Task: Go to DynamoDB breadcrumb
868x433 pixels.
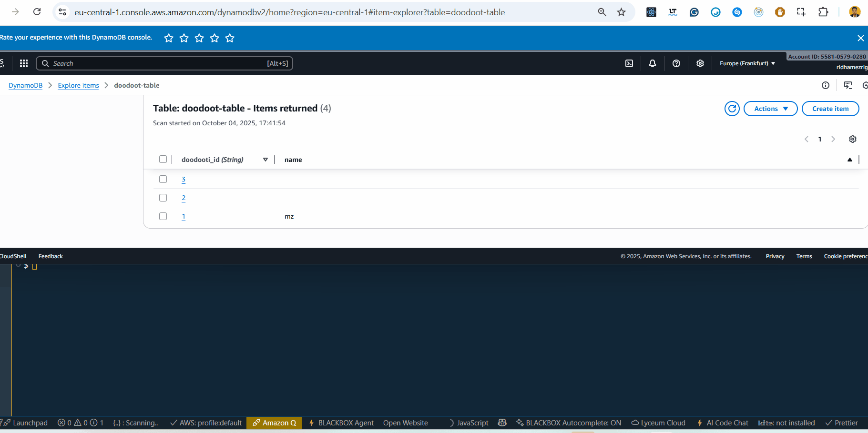Action: point(26,85)
